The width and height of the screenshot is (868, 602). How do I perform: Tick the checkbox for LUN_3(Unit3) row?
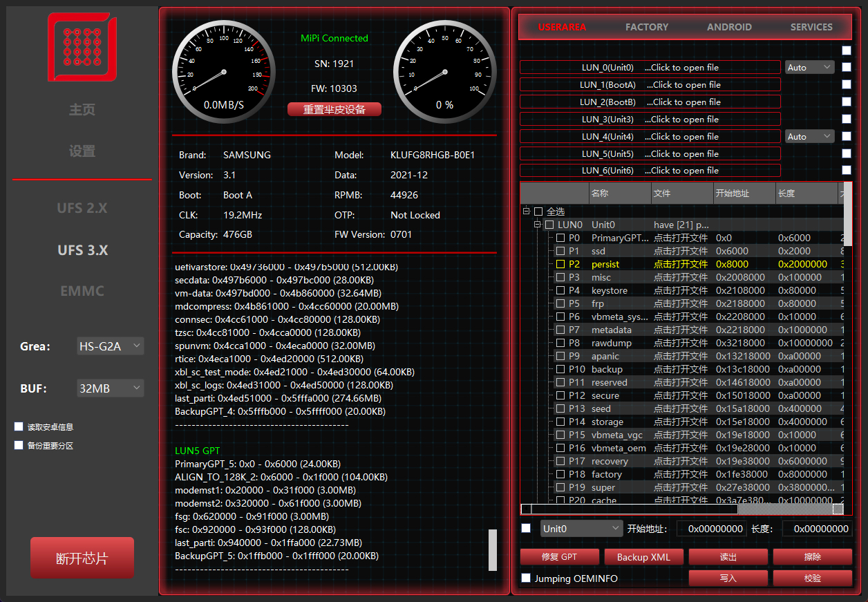click(x=847, y=119)
